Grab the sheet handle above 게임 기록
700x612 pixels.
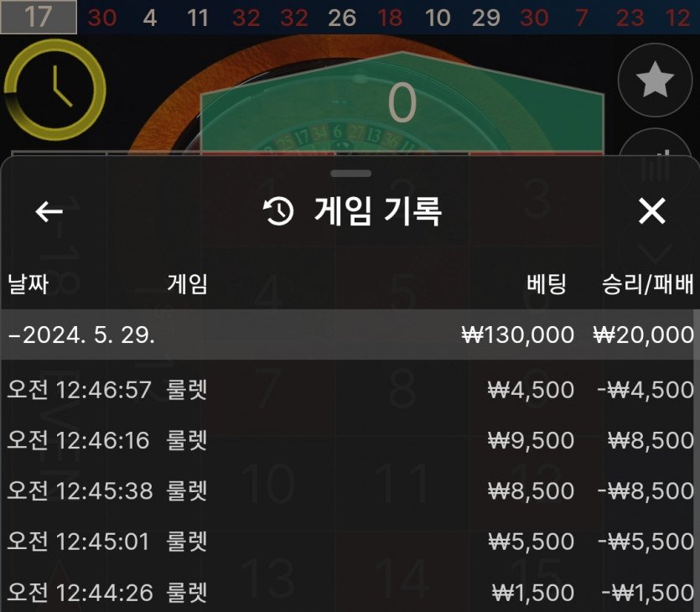351,174
